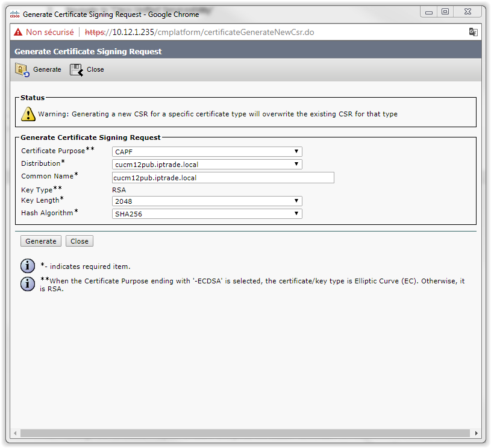Click the Close button below the form
The height and width of the screenshot is (448, 491).
tap(80, 241)
